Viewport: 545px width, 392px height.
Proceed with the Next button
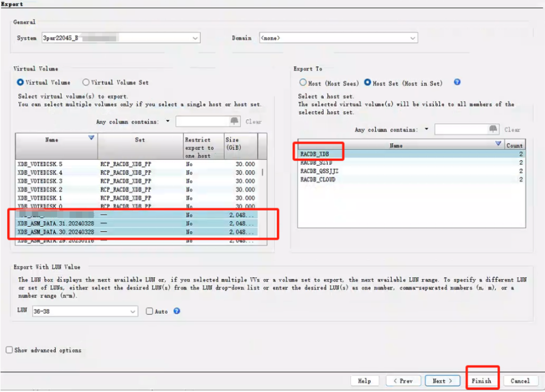tap(442, 381)
